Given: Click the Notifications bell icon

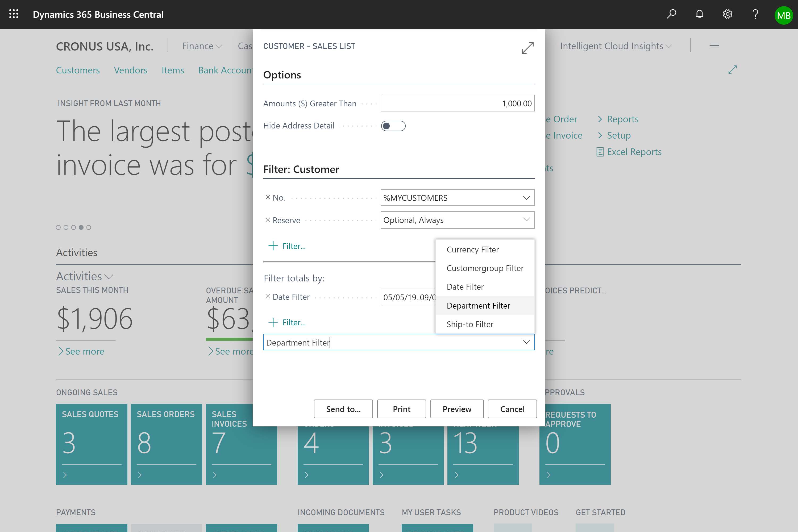Looking at the screenshot, I should [699, 14].
